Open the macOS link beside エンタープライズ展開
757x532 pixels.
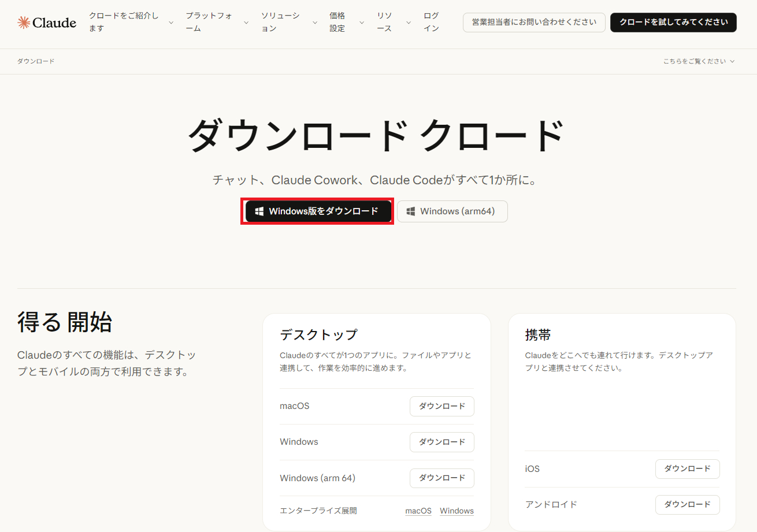[x=418, y=511]
